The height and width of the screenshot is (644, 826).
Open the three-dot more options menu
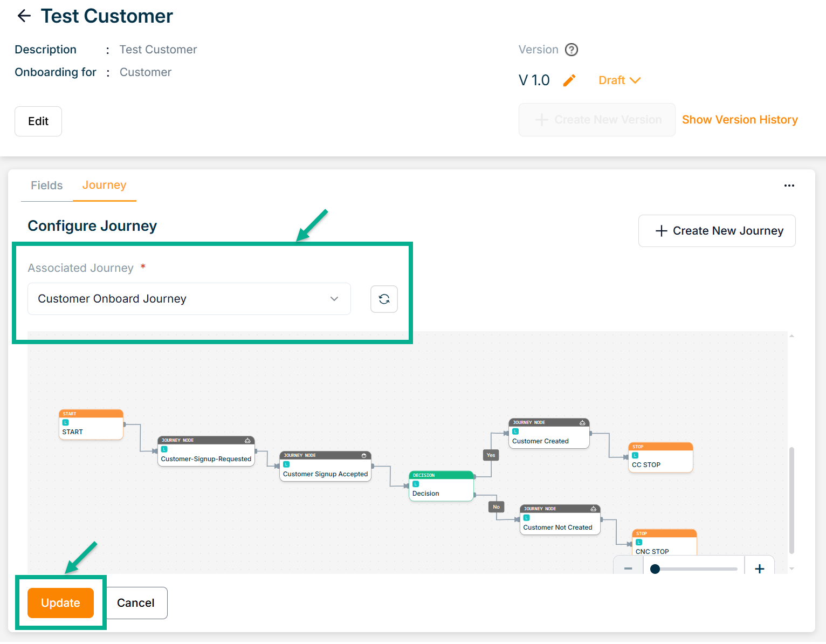click(x=789, y=186)
